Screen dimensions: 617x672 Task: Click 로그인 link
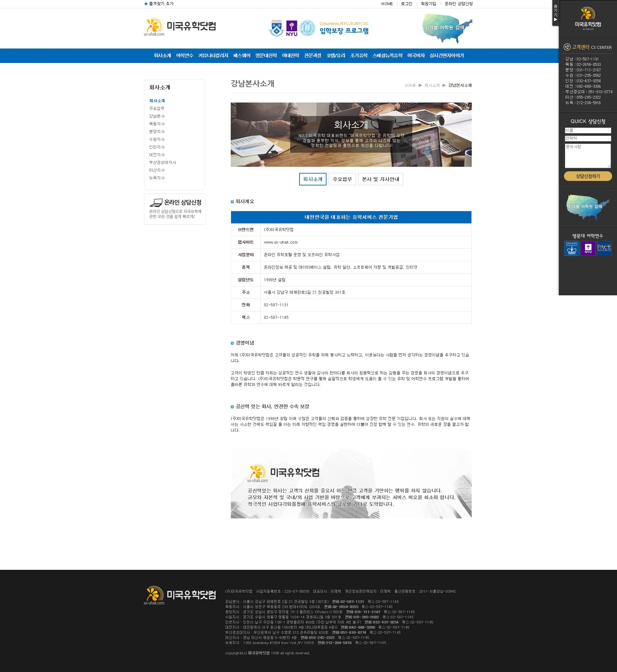coord(407,4)
